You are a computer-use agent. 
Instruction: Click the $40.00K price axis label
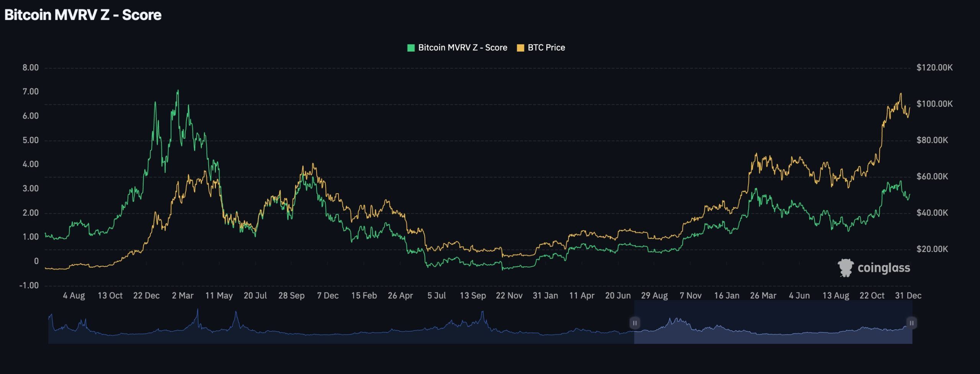click(x=932, y=213)
